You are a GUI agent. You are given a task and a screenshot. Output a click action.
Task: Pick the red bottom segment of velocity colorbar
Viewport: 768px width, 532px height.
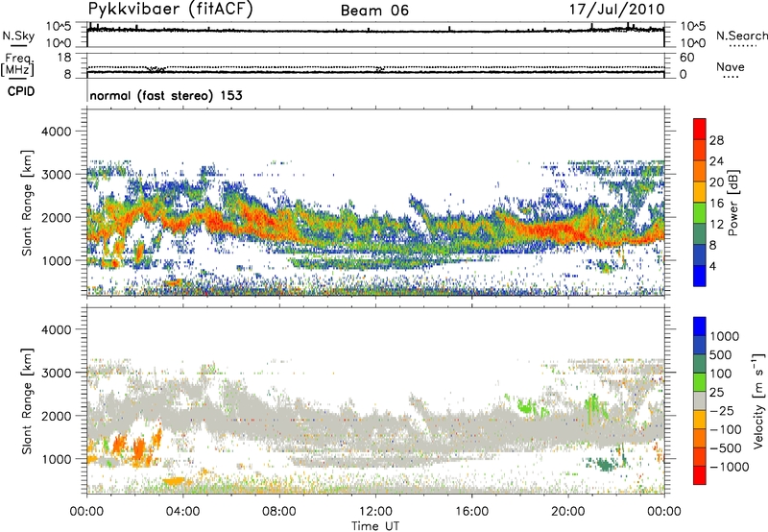(700, 475)
